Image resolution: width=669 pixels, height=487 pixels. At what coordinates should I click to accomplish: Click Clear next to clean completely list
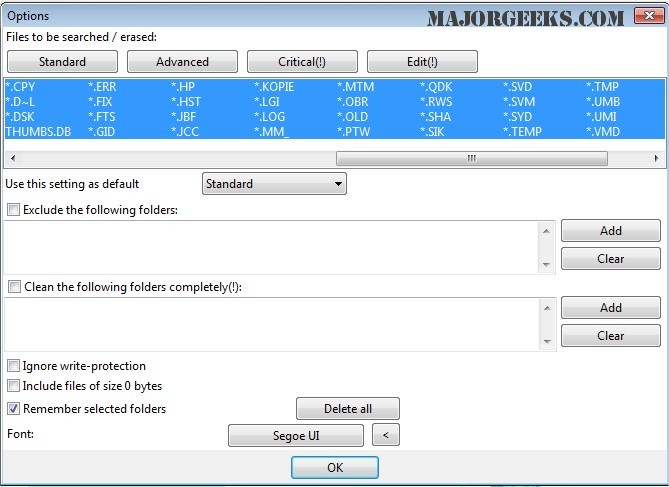pyautogui.click(x=611, y=335)
